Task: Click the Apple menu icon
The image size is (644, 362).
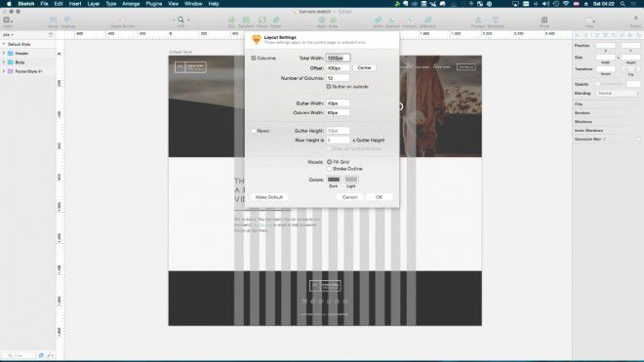Action: (x=9, y=4)
